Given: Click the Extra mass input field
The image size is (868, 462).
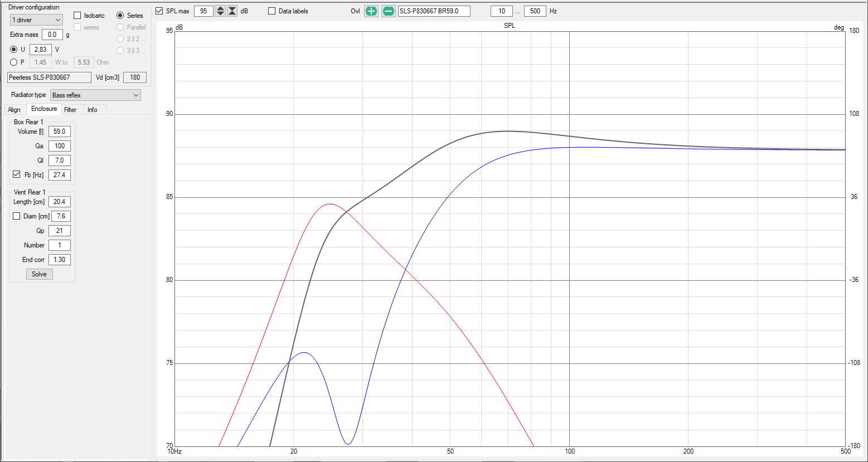Looking at the screenshot, I should pyautogui.click(x=52, y=35).
